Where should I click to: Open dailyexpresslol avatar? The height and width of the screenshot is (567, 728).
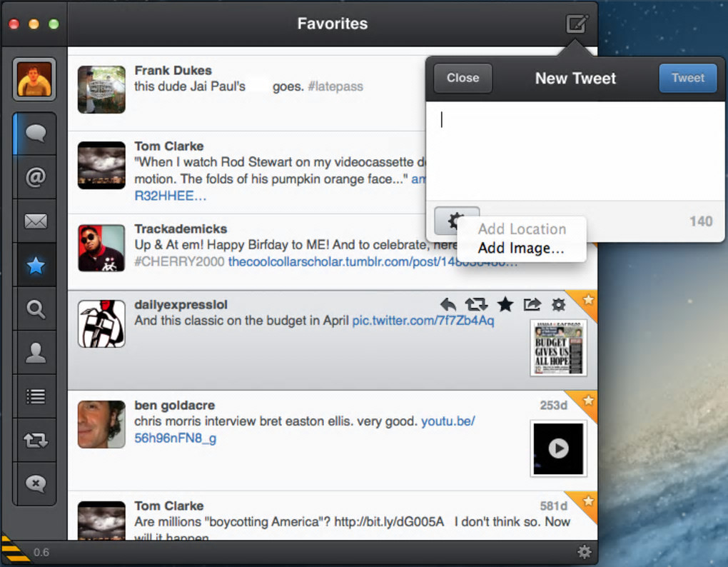(101, 323)
